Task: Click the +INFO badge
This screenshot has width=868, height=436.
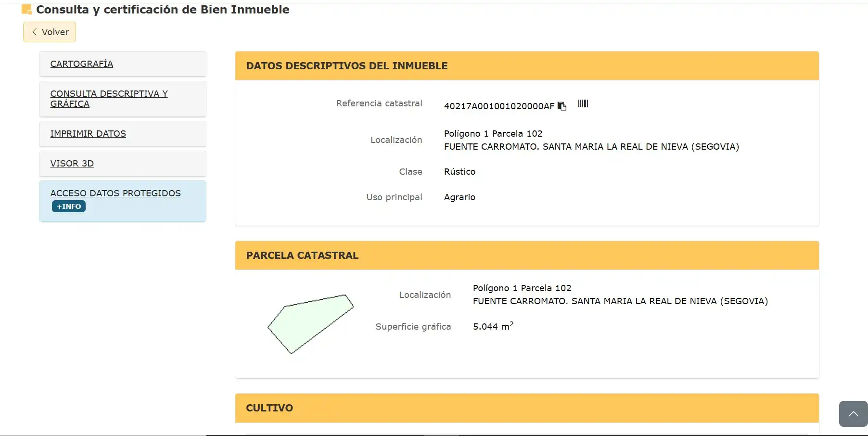Action: [69, 206]
